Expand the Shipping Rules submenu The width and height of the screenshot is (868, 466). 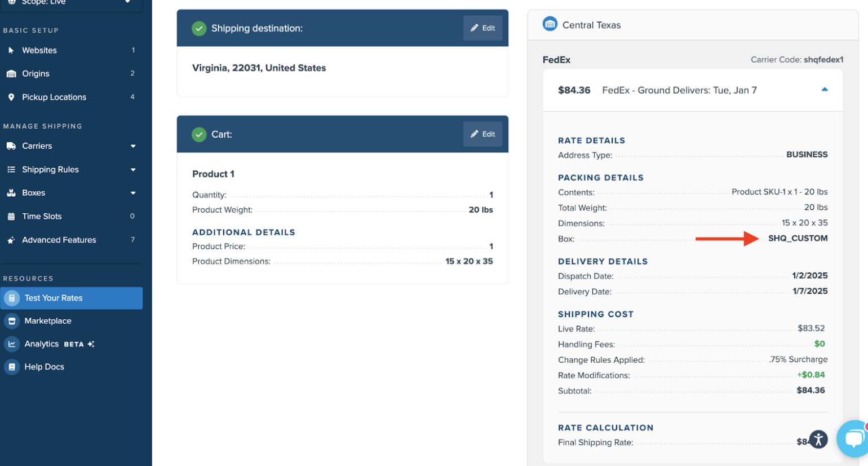pyautogui.click(x=133, y=170)
